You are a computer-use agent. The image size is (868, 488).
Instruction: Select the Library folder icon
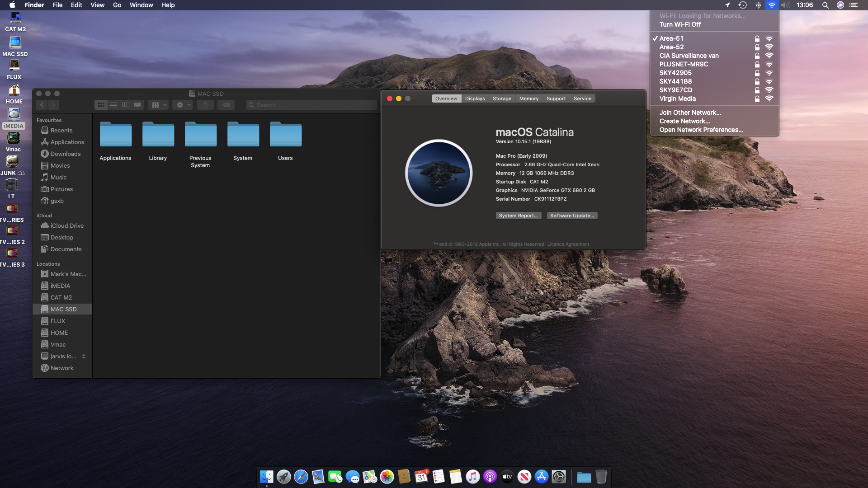click(x=158, y=134)
